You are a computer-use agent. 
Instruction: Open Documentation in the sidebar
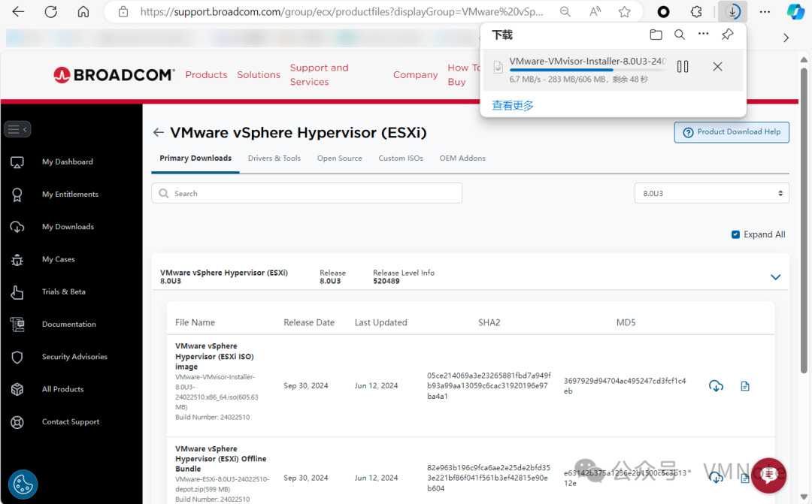coord(69,324)
